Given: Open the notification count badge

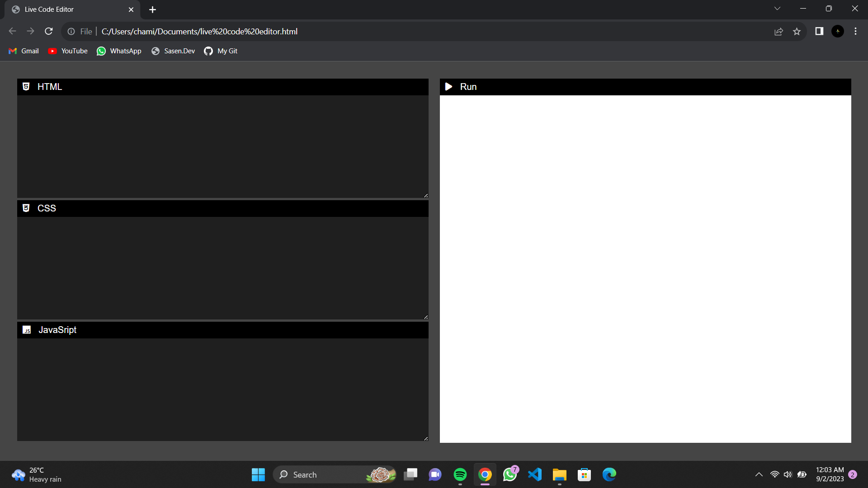Looking at the screenshot, I should coord(853,474).
